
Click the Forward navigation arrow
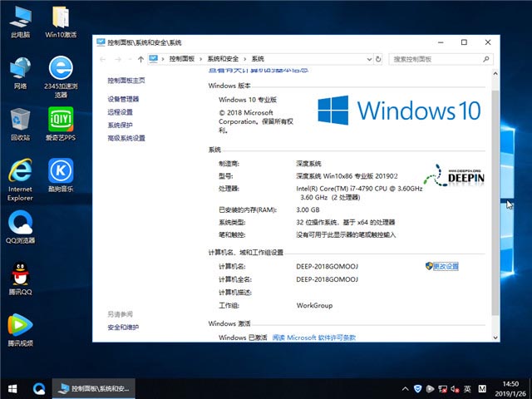(118, 59)
